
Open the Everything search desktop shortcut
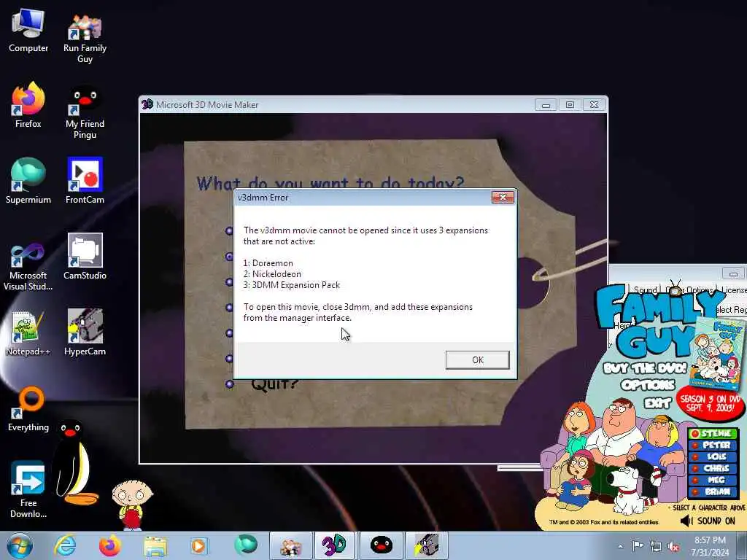tap(28, 410)
